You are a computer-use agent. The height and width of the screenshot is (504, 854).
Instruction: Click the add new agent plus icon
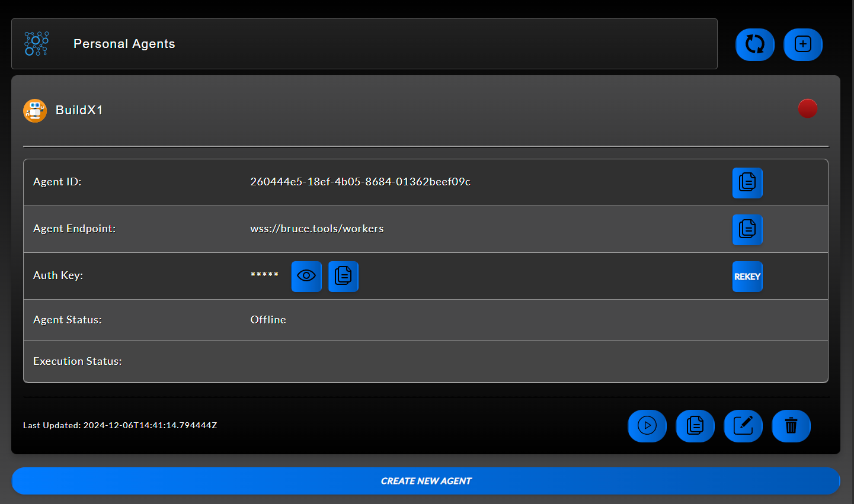click(803, 44)
